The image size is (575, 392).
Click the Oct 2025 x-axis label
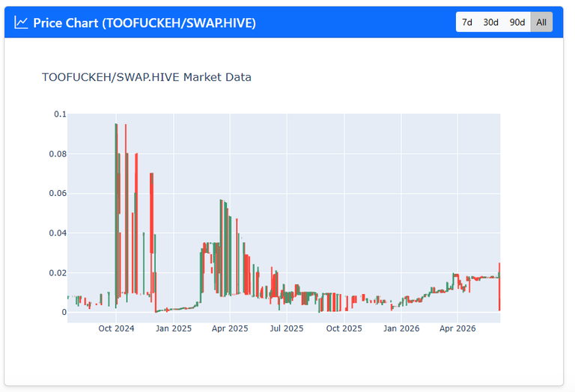[x=344, y=328]
